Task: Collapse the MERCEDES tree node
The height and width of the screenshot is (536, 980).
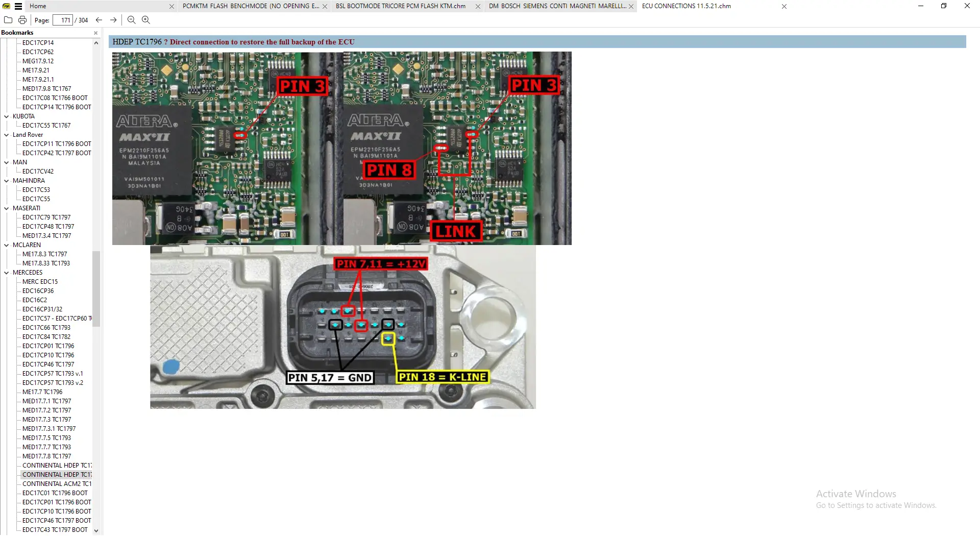Action: (7, 273)
